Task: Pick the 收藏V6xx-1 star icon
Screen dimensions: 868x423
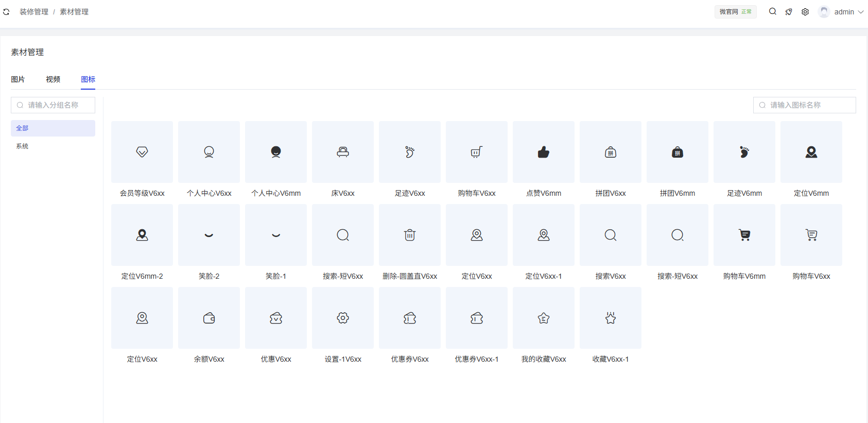Action: [x=610, y=318]
